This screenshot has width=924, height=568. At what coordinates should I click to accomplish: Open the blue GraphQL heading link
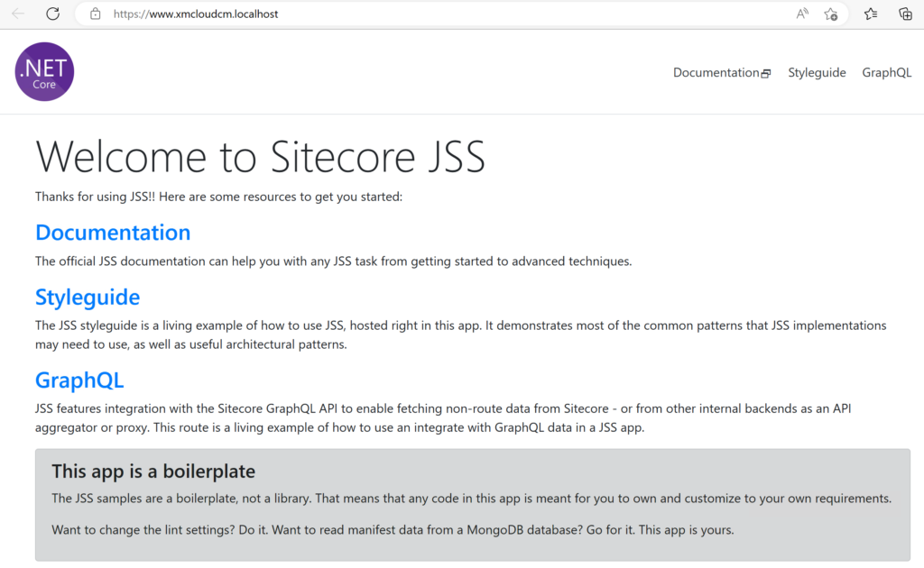79,380
